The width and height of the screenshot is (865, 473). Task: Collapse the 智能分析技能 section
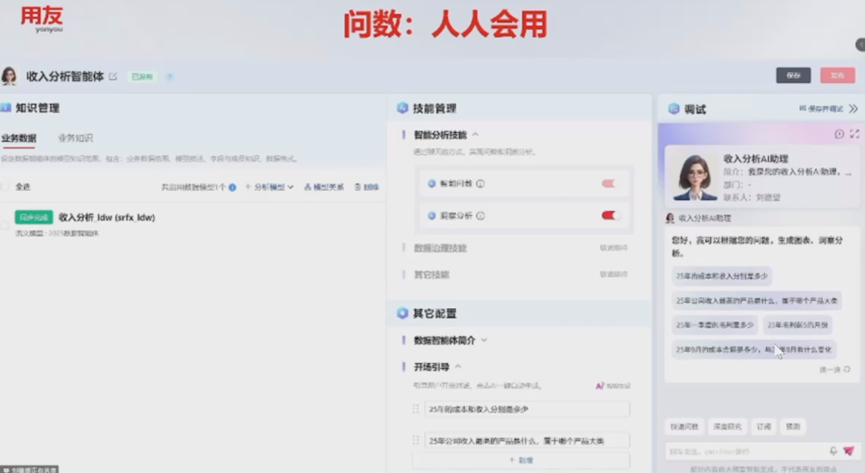(476, 135)
